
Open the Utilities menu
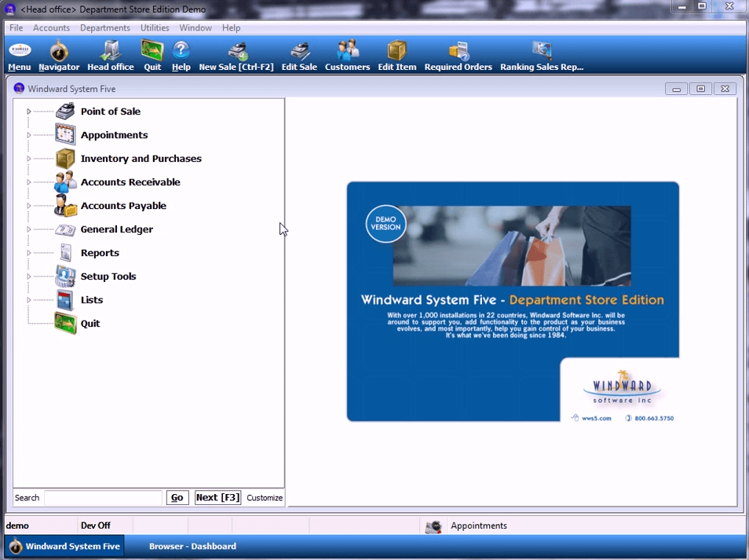[155, 27]
